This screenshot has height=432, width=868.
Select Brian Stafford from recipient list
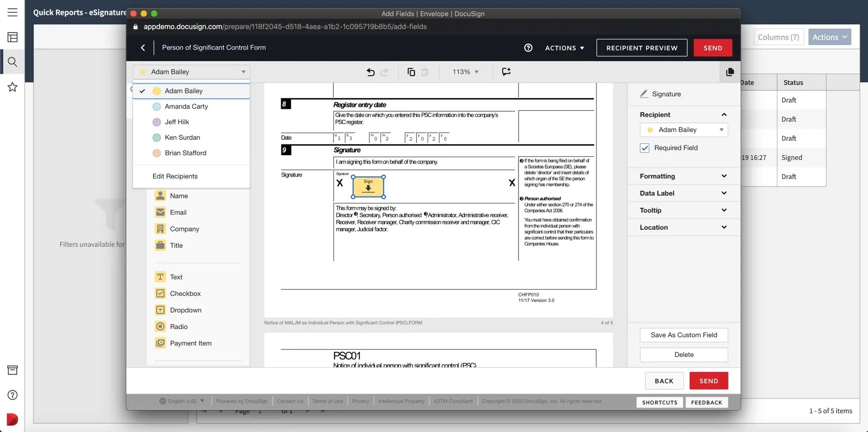pos(191,153)
